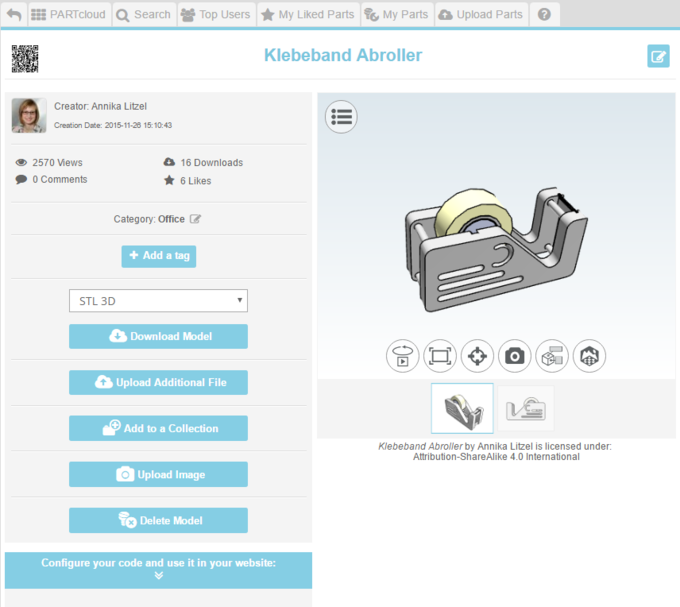Select the second model preview thumbnail
The image size is (680, 607).
click(x=525, y=408)
